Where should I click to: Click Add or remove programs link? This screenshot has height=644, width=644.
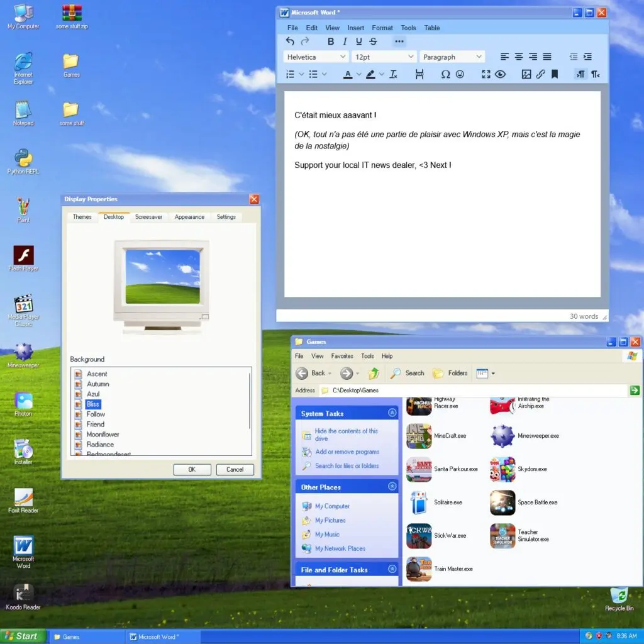click(x=347, y=452)
